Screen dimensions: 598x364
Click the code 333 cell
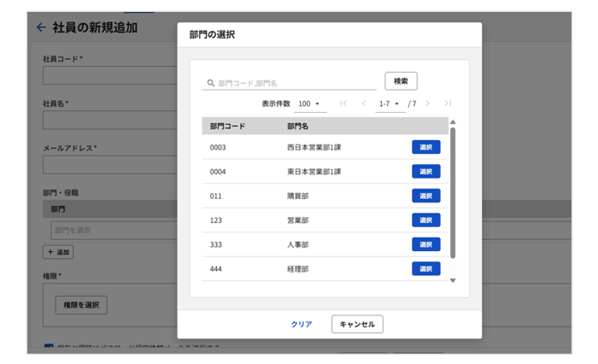click(216, 244)
